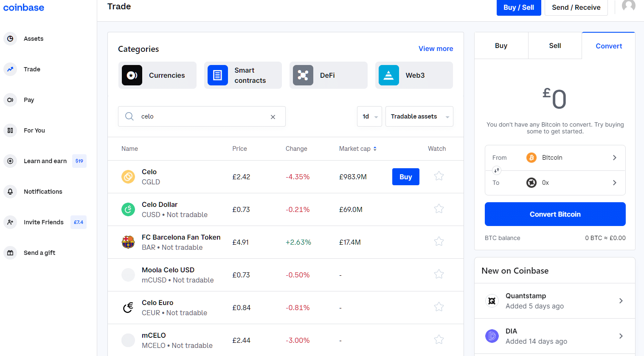Click the Smart contracts category icon
644x356 pixels.
coord(218,75)
